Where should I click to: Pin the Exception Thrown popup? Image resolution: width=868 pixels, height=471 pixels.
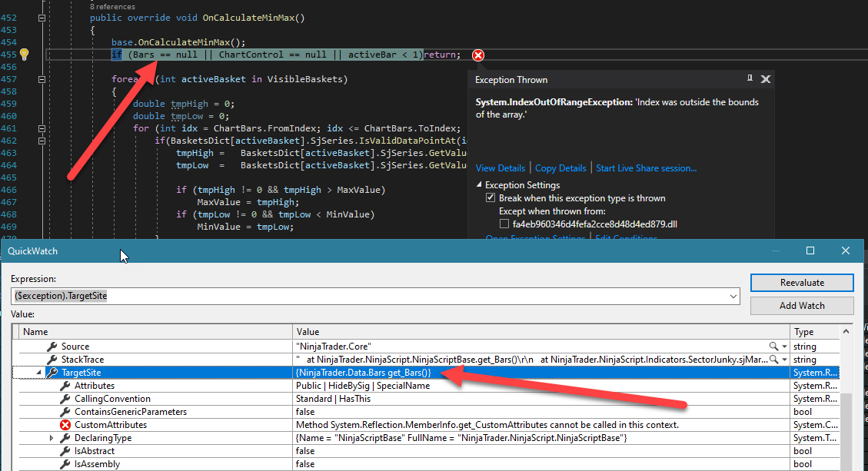pos(750,78)
